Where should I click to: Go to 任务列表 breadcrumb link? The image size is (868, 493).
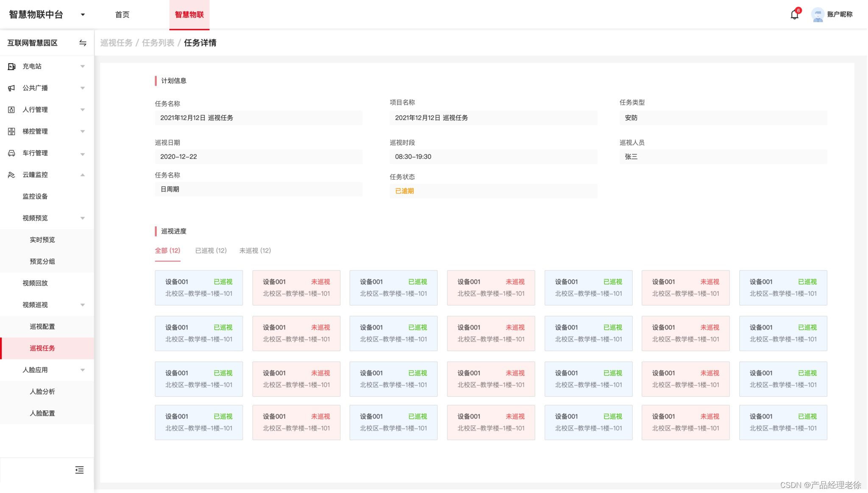pyautogui.click(x=158, y=43)
